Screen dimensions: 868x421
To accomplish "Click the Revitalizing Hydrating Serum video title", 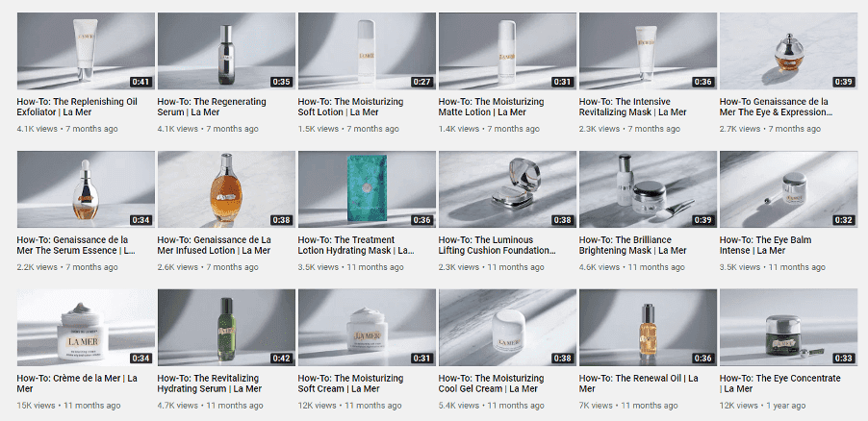I will tap(209, 384).
